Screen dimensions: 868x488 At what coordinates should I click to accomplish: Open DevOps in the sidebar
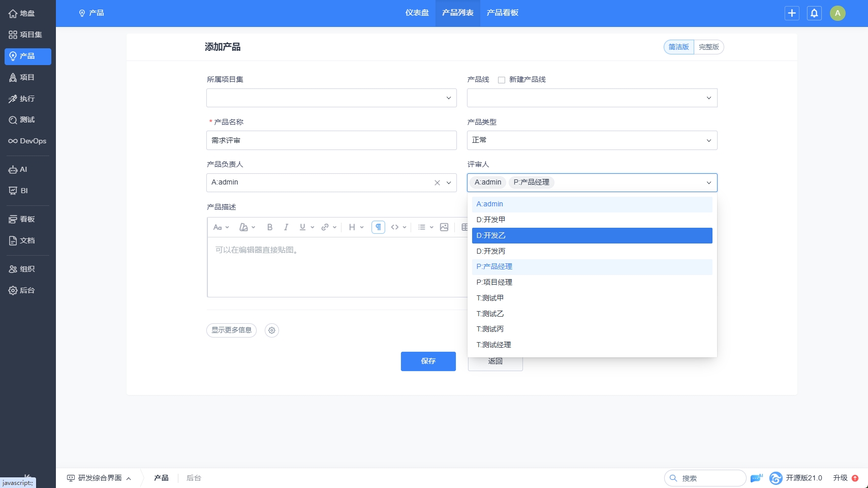[27, 141]
